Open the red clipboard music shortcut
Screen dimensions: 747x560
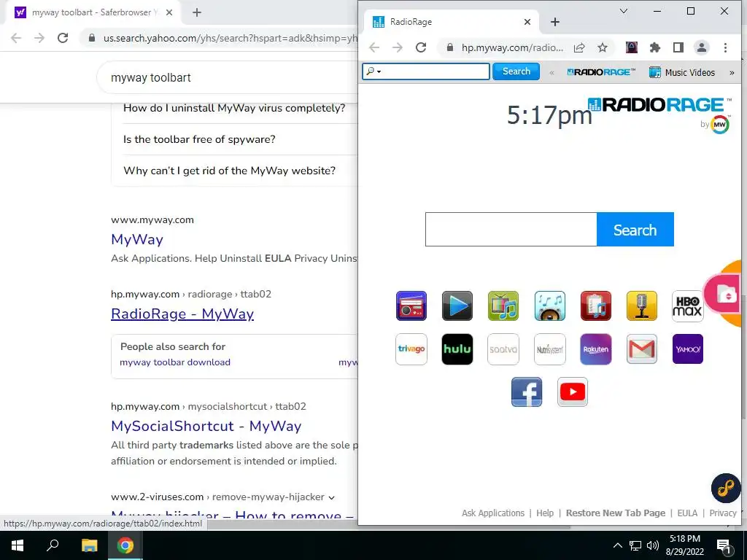click(x=595, y=306)
